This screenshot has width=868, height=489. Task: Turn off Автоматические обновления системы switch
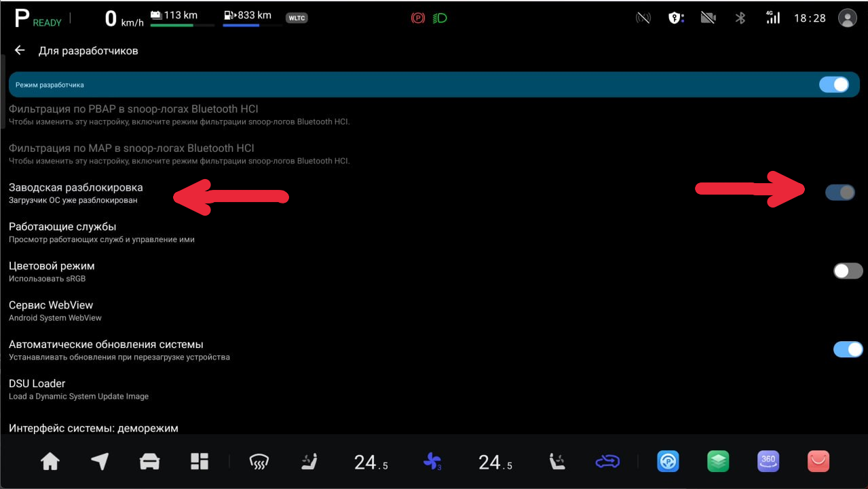click(x=848, y=349)
